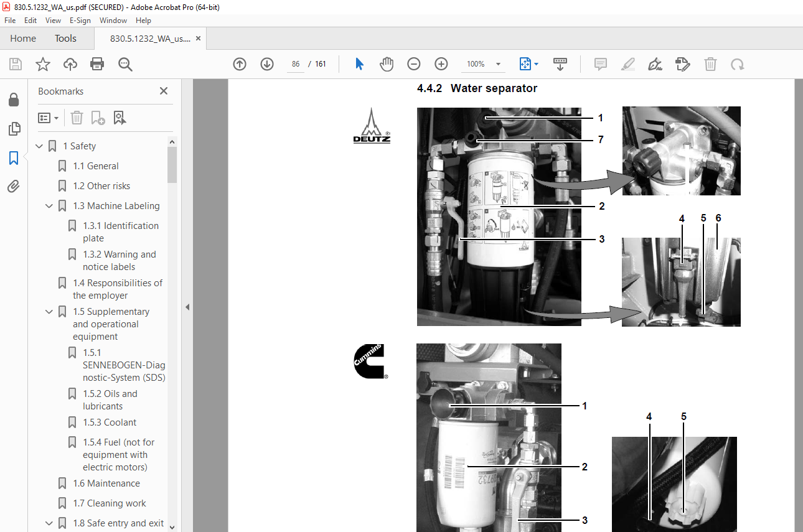The width and height of the screenshot is (803, 532).
Task: Star this file as favorite
Action: [x=42, y=64]
